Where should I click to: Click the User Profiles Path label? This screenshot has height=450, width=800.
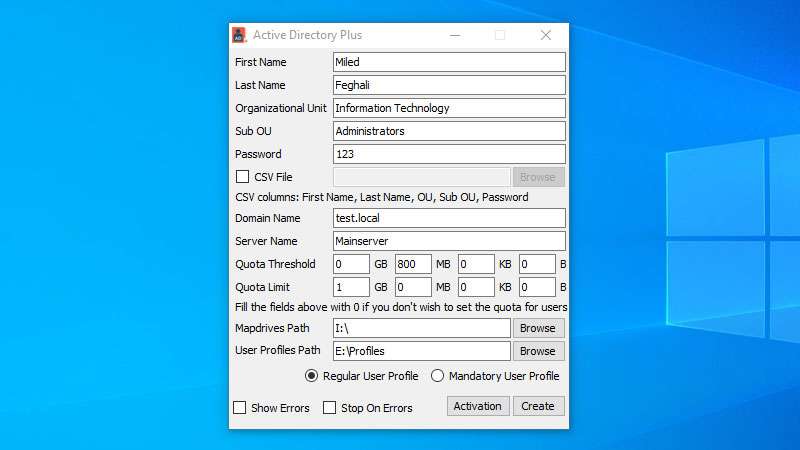coord(278,351)
